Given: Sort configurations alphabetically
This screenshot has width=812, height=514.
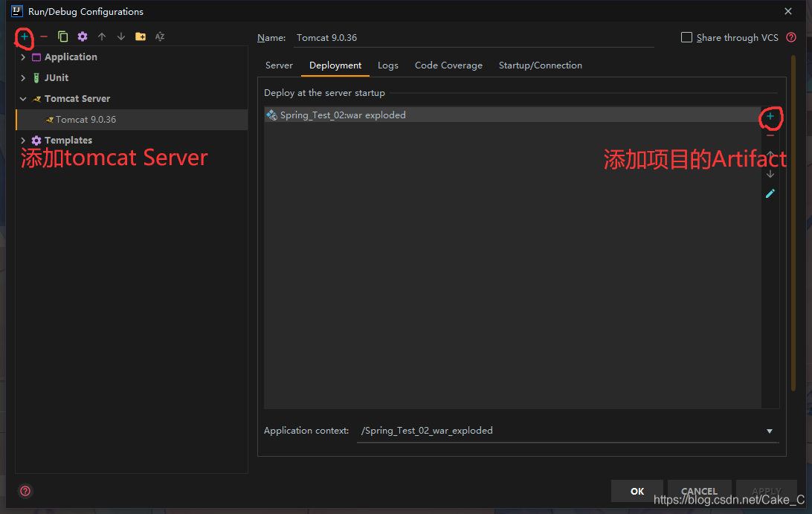Looking at the screenshot, I should pyautogui.click(x=160, y=36).
